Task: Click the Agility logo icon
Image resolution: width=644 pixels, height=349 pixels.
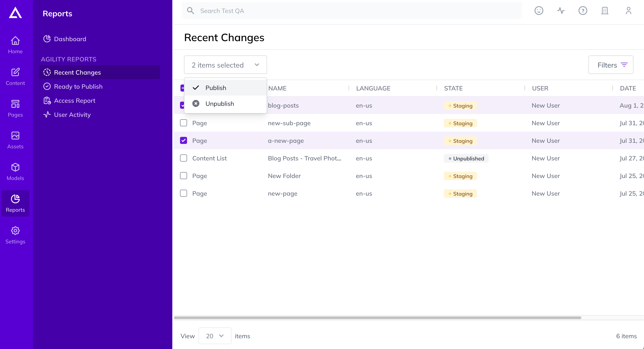Action: (15, 13)
